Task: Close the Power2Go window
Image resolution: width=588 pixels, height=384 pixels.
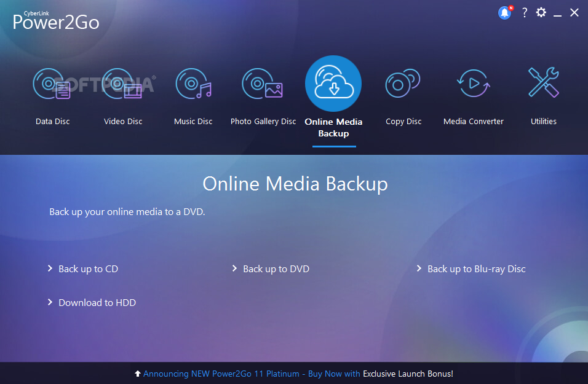Action: click(x=574, y=12)
